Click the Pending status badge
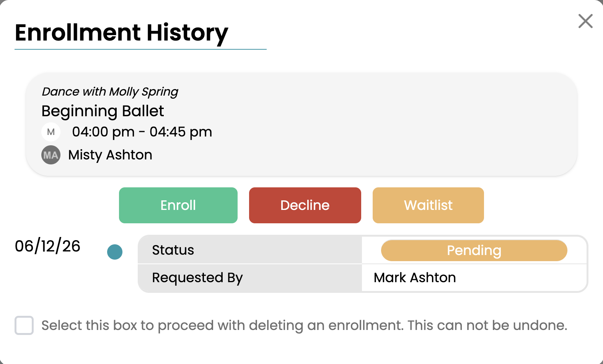This screenshot has width=603, height=364. point(474,250)
